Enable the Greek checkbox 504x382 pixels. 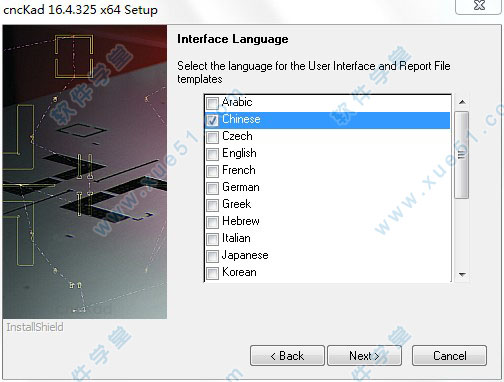coord(212,205)
